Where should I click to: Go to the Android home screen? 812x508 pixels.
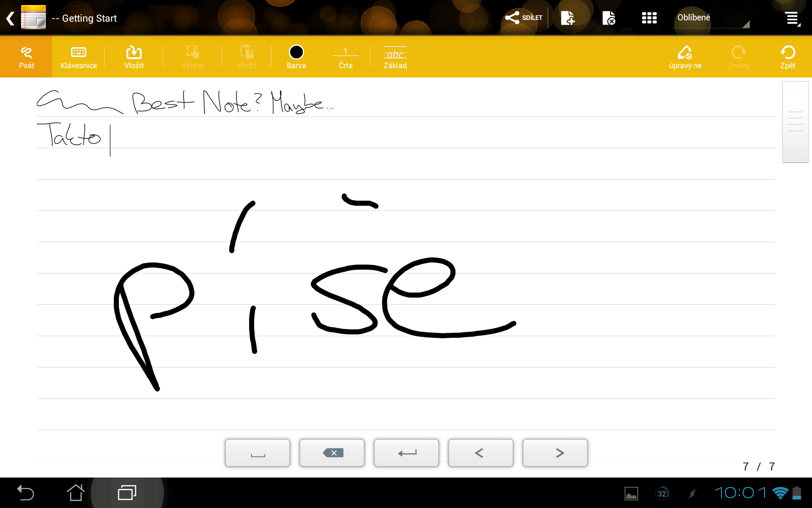tap(76, 493)
